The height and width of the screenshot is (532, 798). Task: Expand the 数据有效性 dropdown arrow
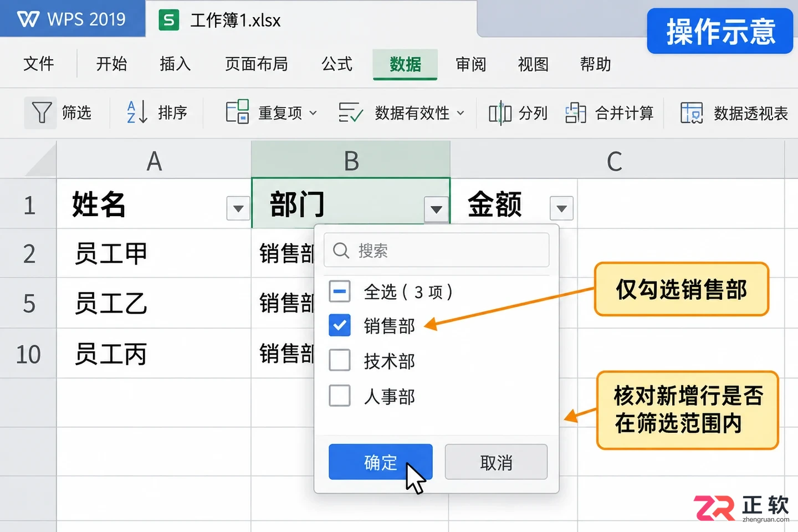tap(461, 113)
